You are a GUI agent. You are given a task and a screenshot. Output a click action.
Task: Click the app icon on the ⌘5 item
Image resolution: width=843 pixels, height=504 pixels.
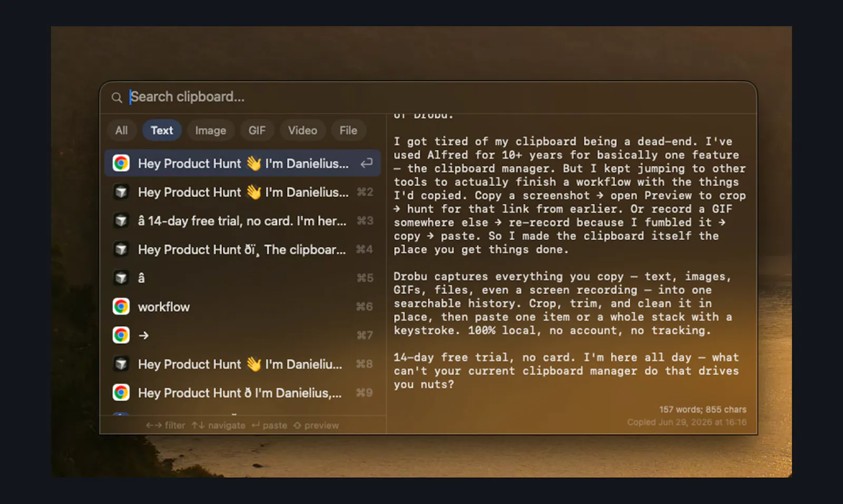click(x=121, y=278)
